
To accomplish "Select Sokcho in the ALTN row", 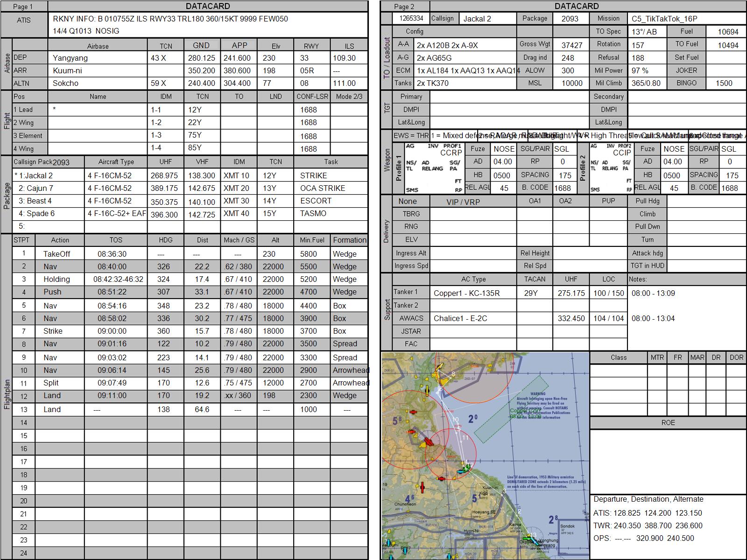I will coord(65,83).
